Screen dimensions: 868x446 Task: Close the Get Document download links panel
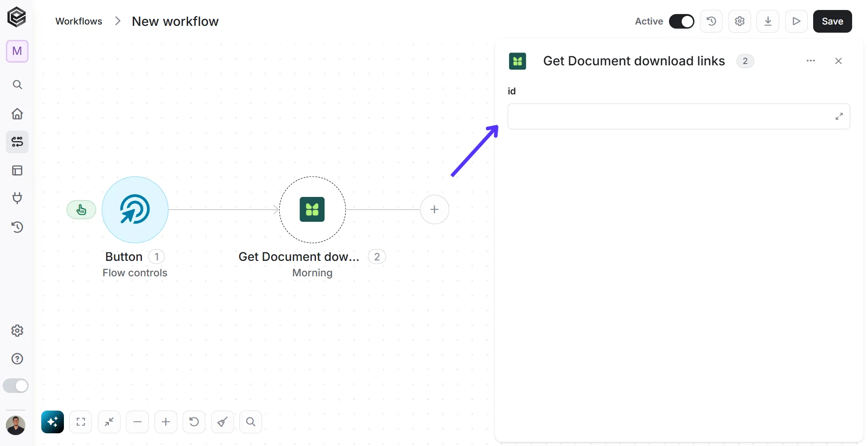pos(839,61)
